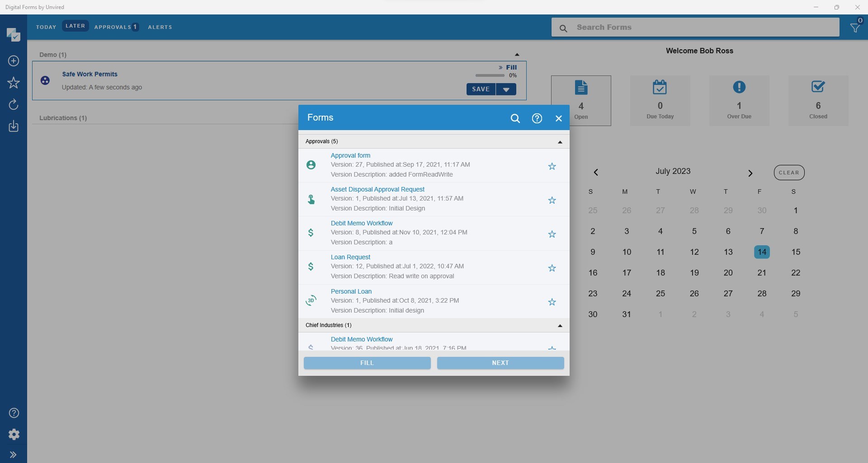Close the Forms dialog
The width and height of the screenshot is (868, 463).
(x=559, y=118)
